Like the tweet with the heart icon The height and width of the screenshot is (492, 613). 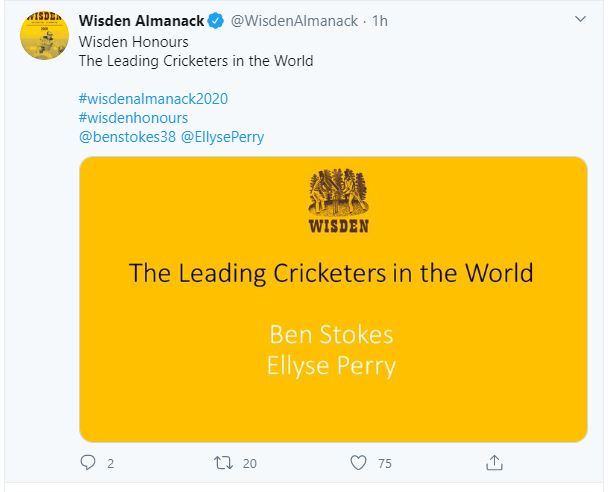(x=359, y=462)
